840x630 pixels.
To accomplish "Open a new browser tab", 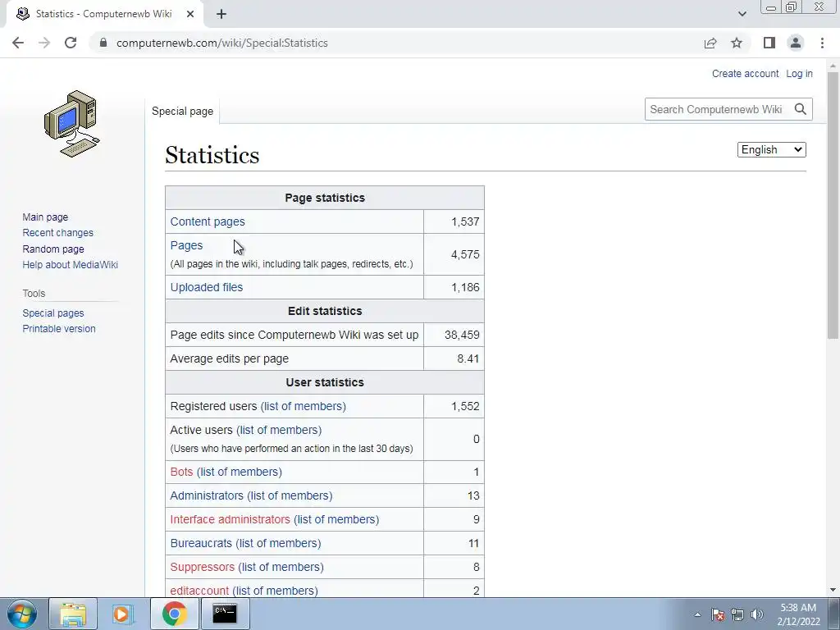I will point(221,15).
